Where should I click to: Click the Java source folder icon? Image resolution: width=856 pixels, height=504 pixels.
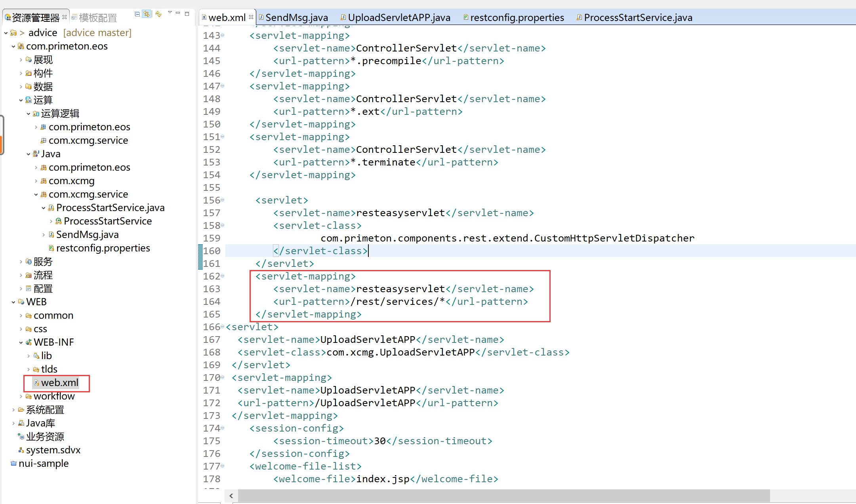click(36, 154)
